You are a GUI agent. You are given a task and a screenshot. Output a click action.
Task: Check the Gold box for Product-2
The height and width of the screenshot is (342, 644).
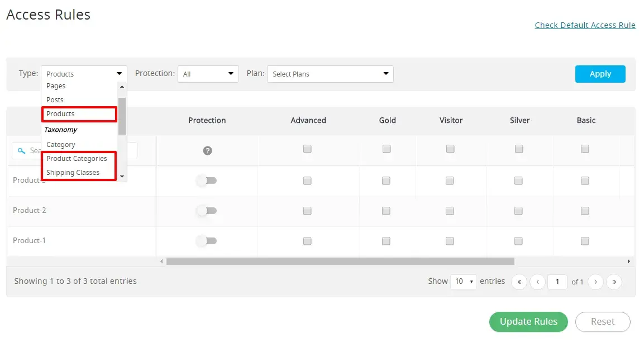pos(386,211)
